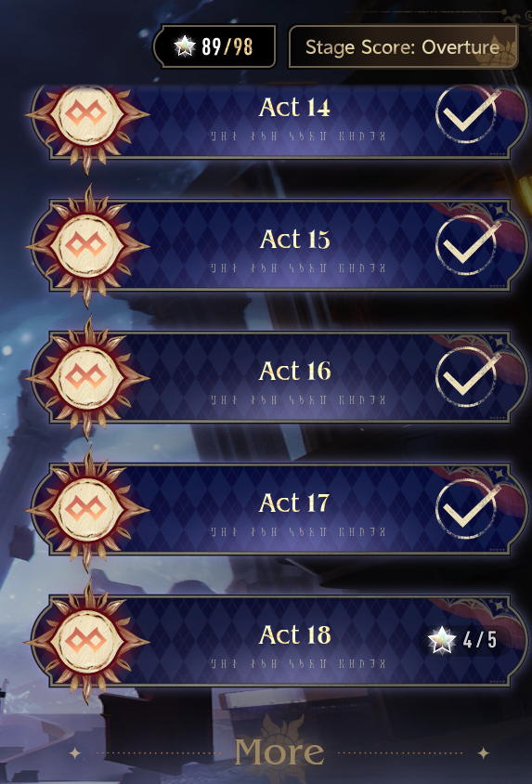Select the Act 17 stage title
This screenshot has width=532, height=784.
click(294, 503)
